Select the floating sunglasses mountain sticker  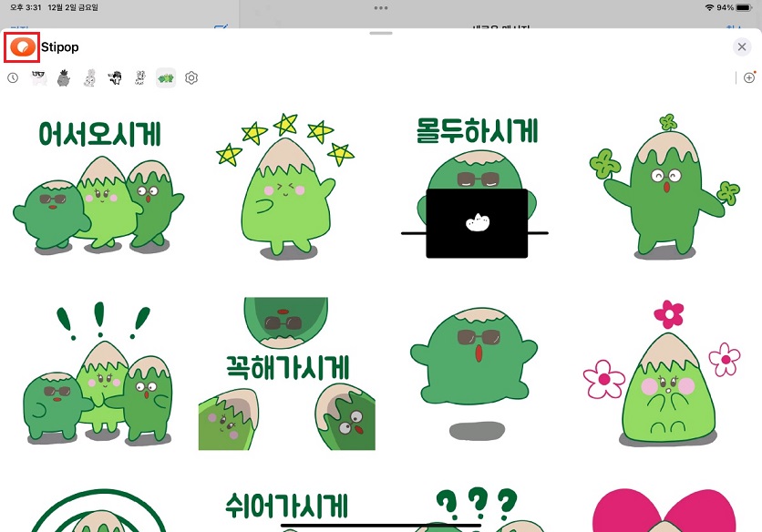(475, 373)
